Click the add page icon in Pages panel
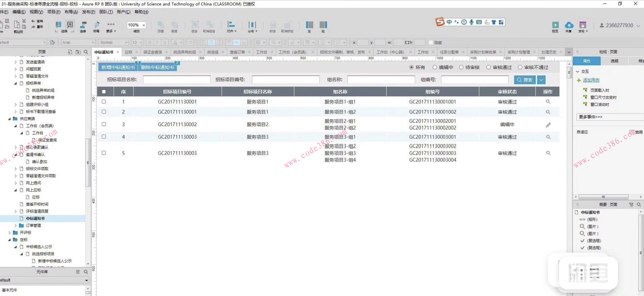 70,52
